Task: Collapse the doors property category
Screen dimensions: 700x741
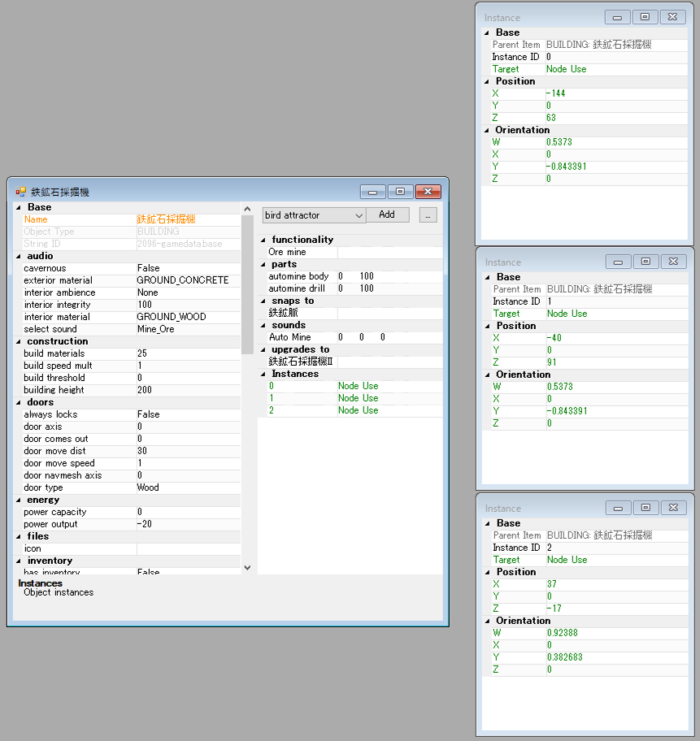Action: (x=19, y=403)
